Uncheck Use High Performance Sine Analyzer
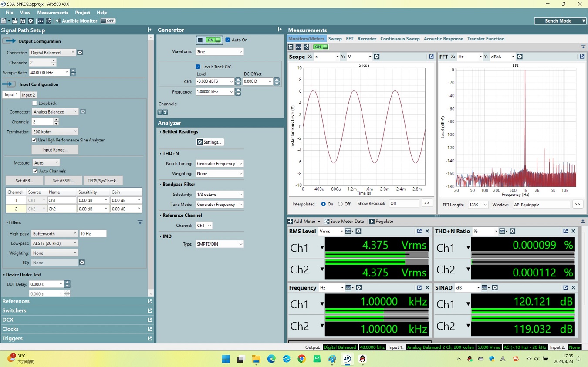Viewport: 588px width, 367px height. click(x=34, y=140)
